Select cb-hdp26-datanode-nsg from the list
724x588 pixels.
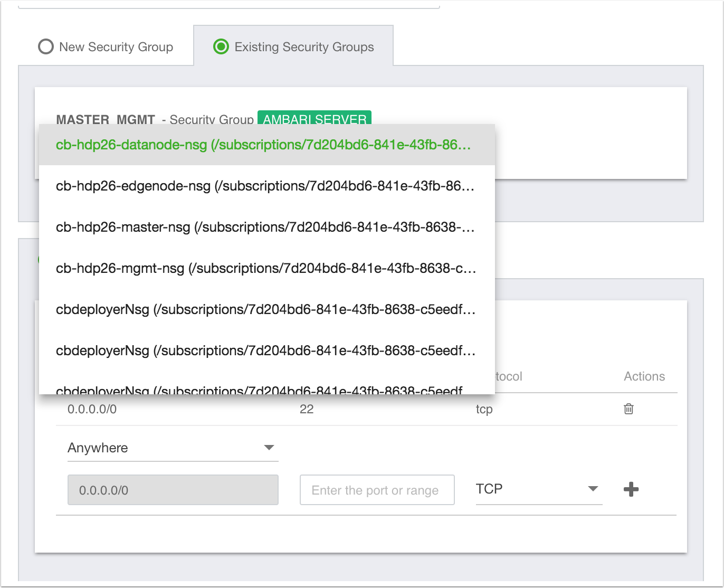[264, 145]
